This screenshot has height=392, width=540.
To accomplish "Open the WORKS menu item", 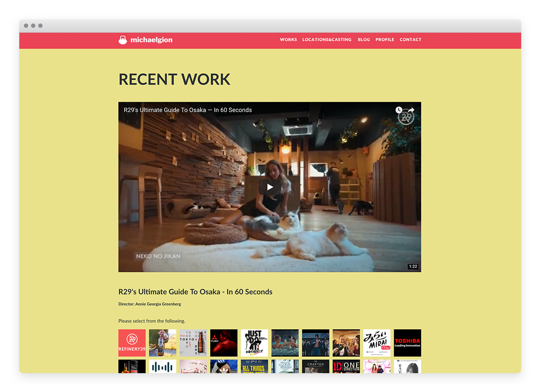I will (288, 40).
